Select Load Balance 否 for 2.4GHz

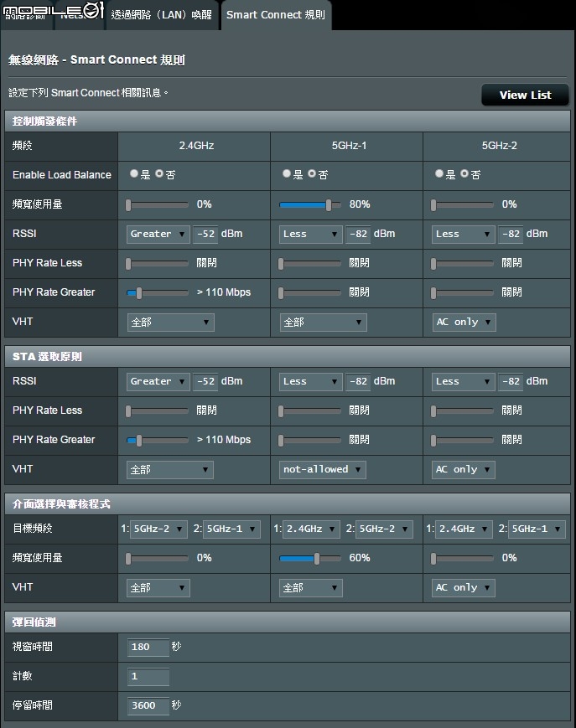159,173
